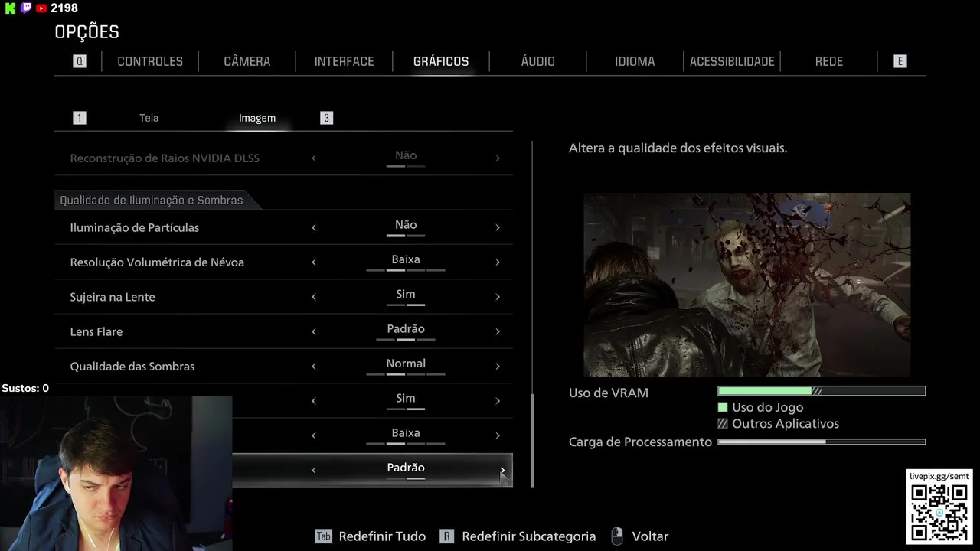
Task: Open the INTERFACE settings tab
Action: point(344,61)
